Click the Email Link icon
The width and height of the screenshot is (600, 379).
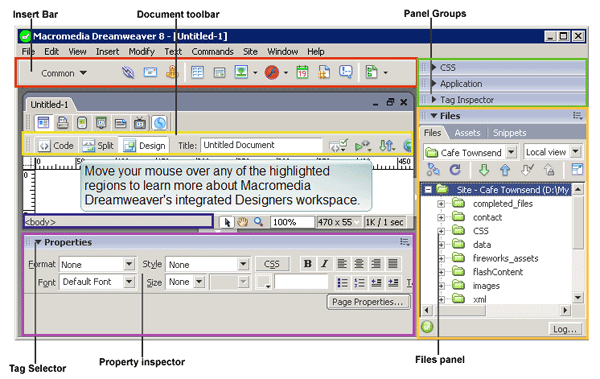[x=150, y=72]
